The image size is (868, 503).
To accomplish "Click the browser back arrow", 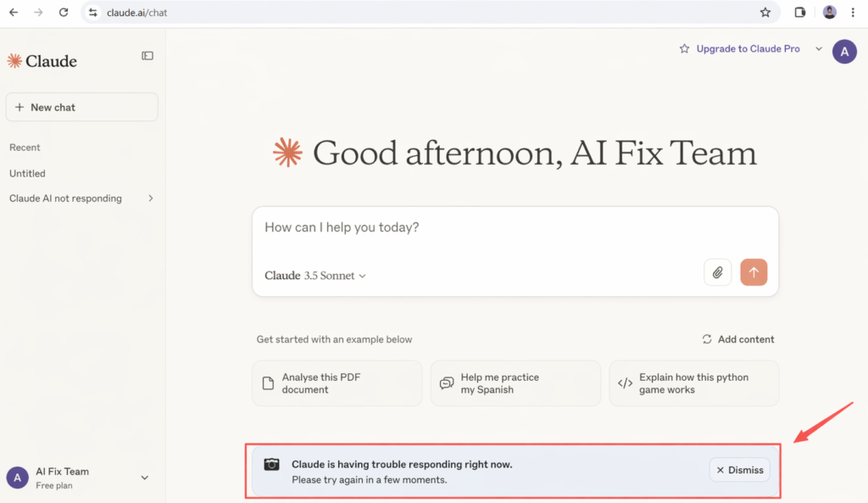I will tap(14, 13).
